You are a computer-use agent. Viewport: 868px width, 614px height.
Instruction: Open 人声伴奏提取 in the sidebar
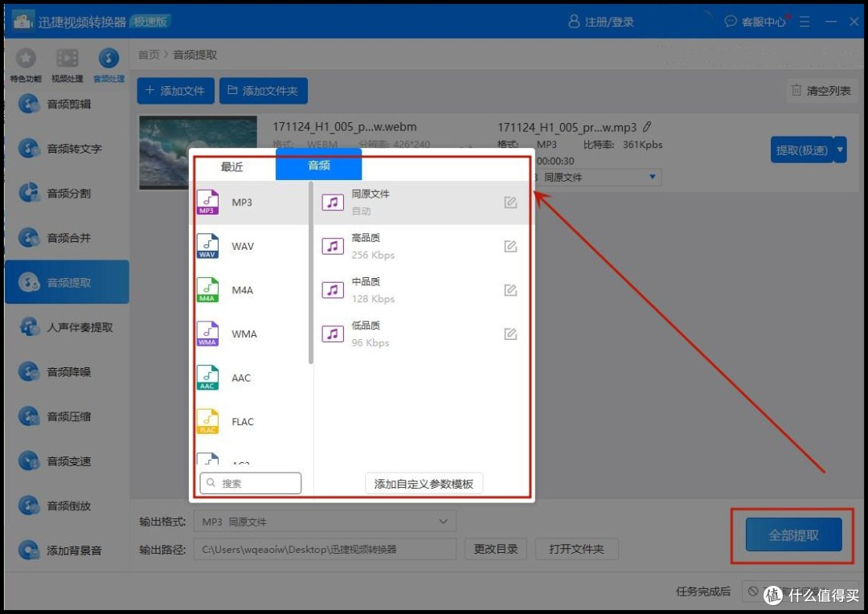(67, 327)
